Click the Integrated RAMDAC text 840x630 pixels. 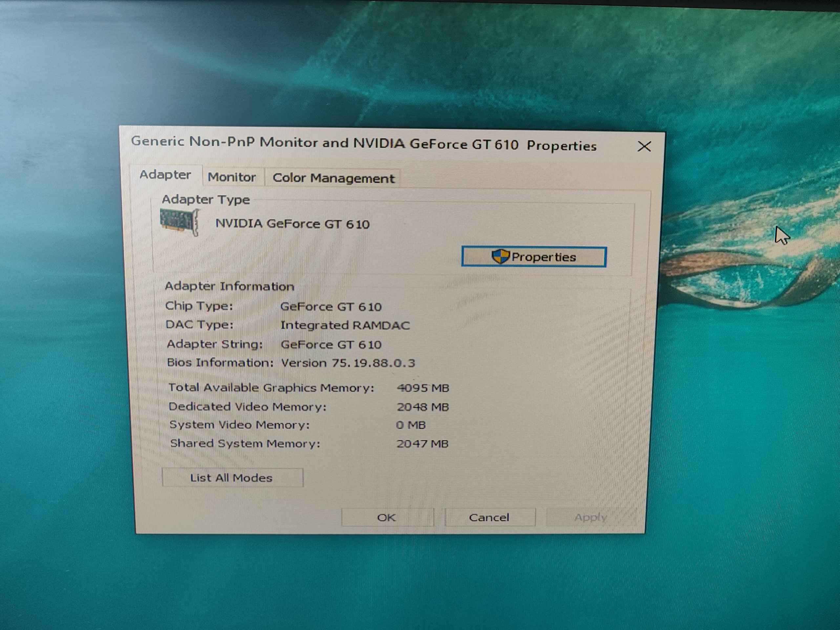pos(345,325)
